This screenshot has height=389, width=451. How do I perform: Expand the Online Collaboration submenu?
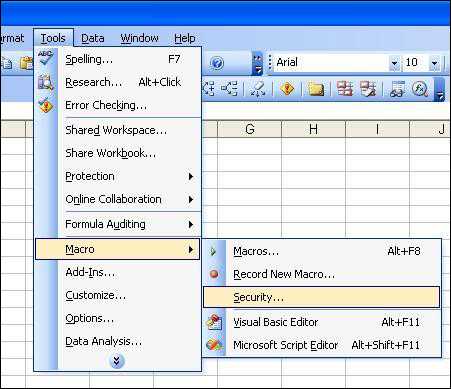click(118, 199)
